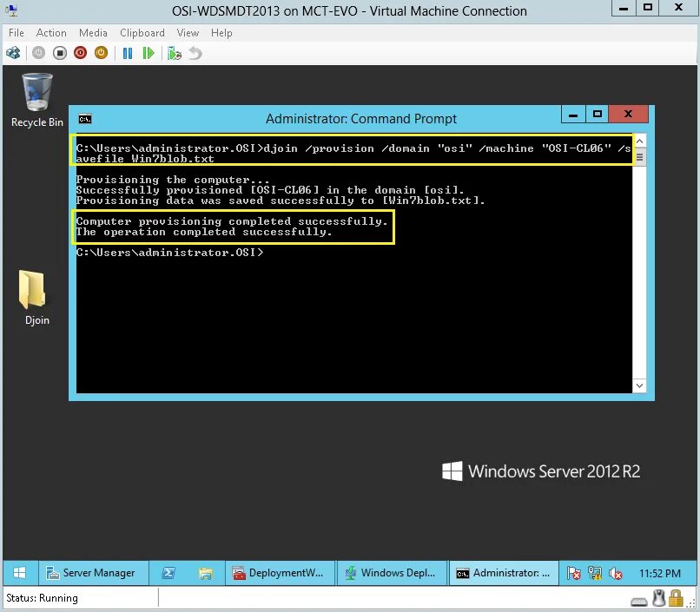Reset the VM using the green play icon
Screen dimensions: 700x612
click(x=149, y=54)
